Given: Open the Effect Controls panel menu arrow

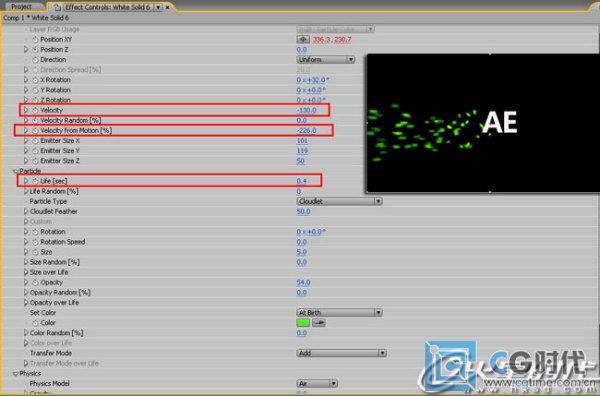Looking at the screenshot, I should pyautogui.click(x=158, y=7).
